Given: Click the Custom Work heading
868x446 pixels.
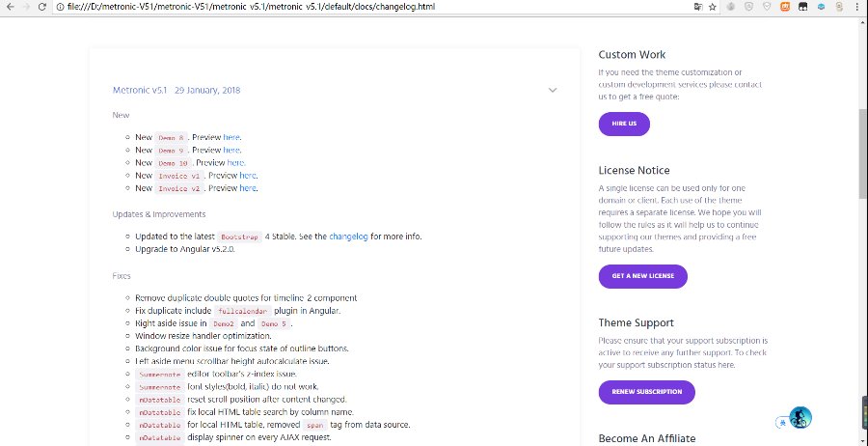Looking at the screenshot, I should [632, 55].
